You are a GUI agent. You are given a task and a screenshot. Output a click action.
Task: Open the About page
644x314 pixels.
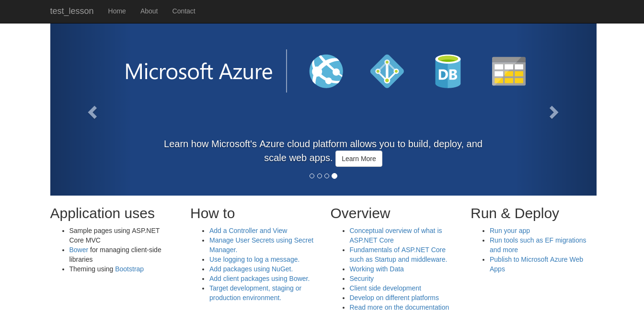click(x=149, y=11)
